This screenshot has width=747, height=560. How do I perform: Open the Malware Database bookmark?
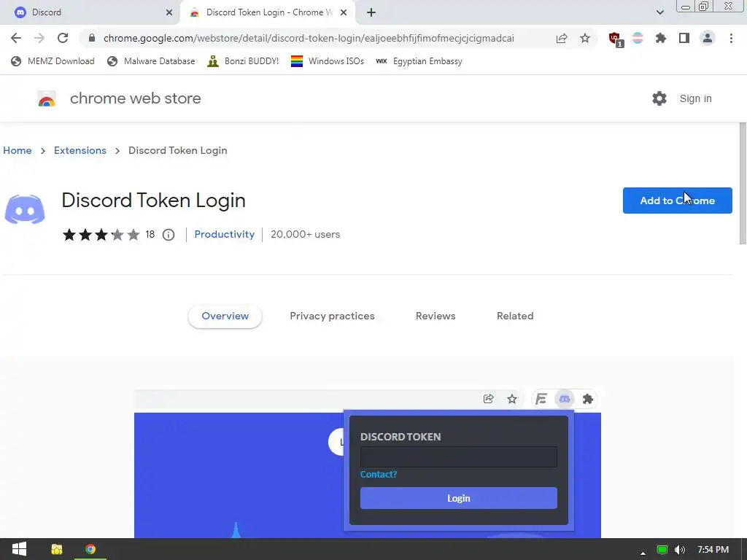point(151,61)
